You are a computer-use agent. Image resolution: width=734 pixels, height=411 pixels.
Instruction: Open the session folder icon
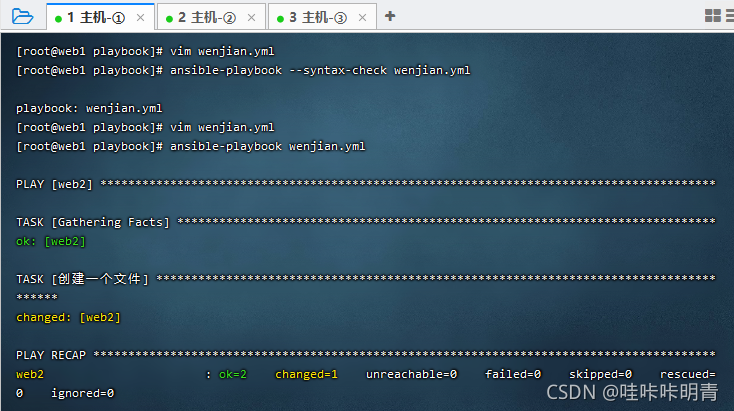(x=22, y=17)
